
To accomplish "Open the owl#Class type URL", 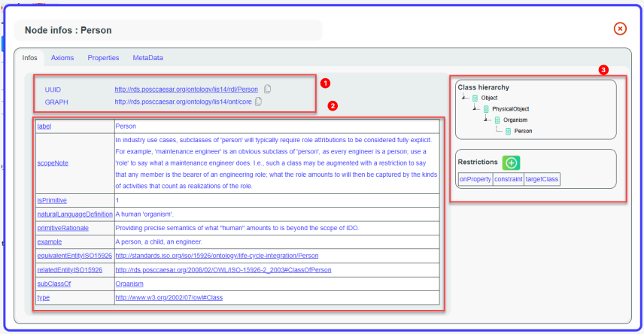I will point(169,297).
